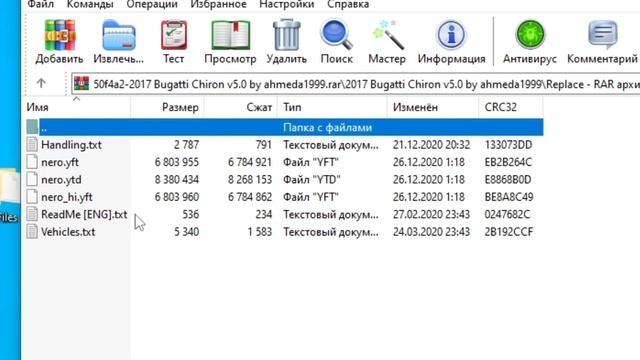Image resolution: width=640 pixels, height=360 pixels.
Task: Click the Vehicles.txt file icon
Action: (x=32, y=232)
